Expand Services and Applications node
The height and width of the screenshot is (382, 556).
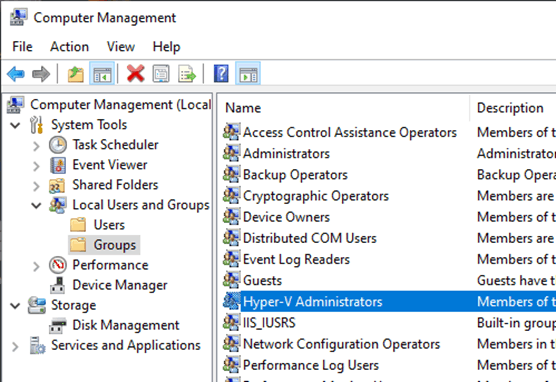coord(15,347)
